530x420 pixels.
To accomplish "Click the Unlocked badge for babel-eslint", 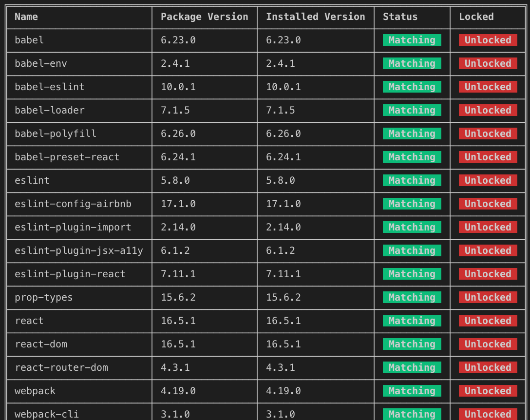I will [x=488, y=87].
